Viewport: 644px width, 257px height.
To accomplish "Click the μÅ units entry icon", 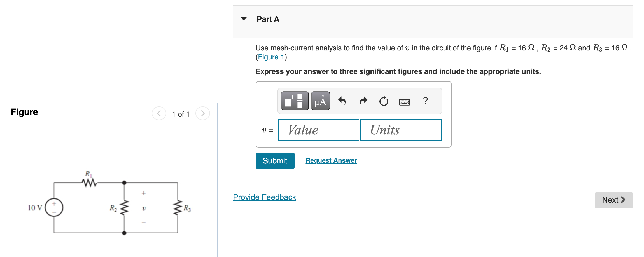I will [320, 101].
